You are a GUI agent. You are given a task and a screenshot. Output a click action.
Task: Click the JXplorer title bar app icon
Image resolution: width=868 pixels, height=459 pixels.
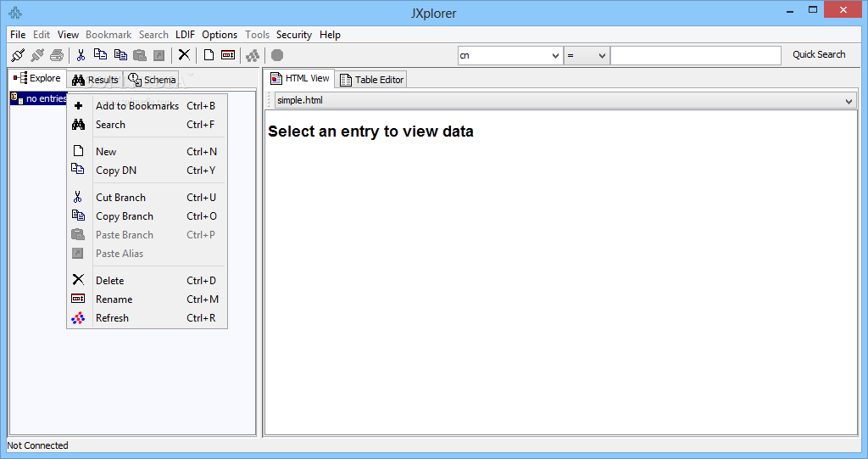coord(15,12)
